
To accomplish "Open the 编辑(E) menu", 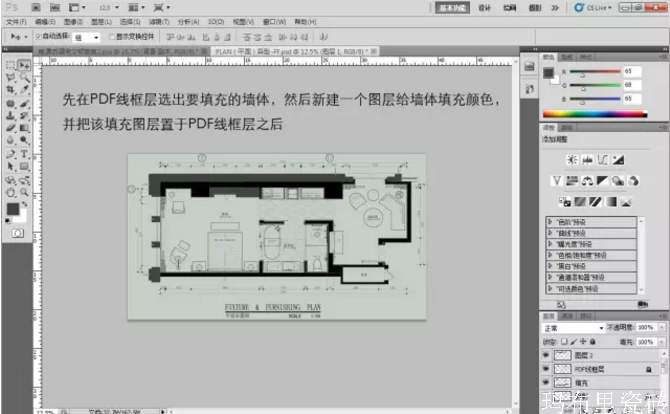I will 45,22.
